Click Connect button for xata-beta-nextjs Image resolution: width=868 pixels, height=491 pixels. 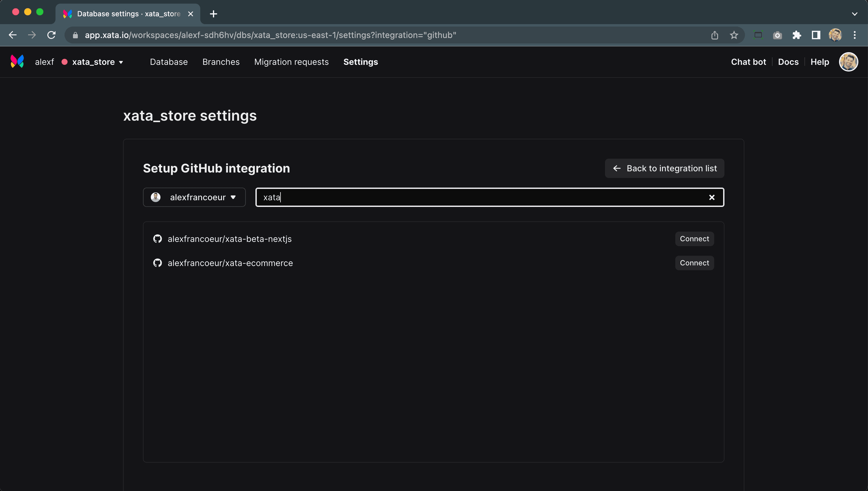tap(694, 238)
